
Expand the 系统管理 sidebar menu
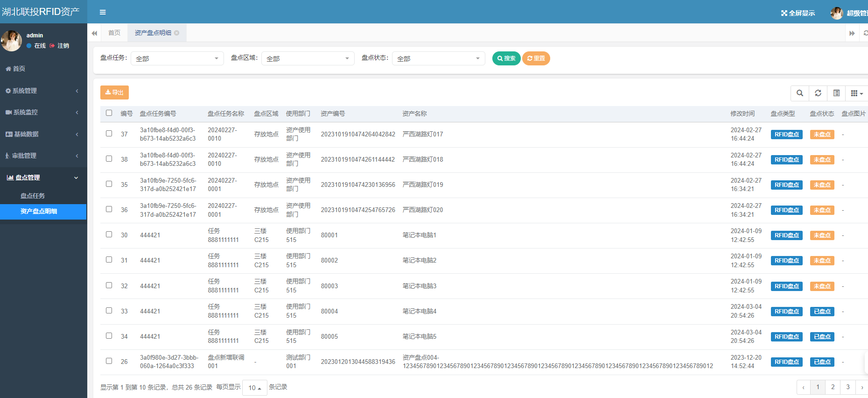[x=43, y=91]
